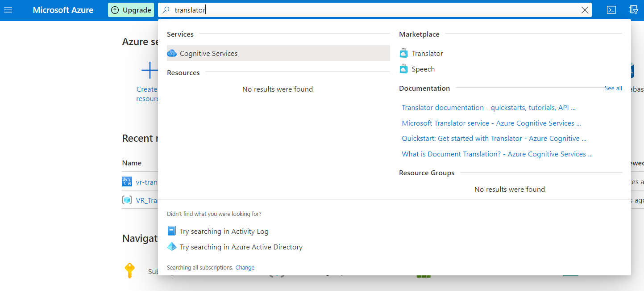Screen dimensions: 644x291
Task: Launch Cloud Shell from top bar
Action: [x=611, y=10]
